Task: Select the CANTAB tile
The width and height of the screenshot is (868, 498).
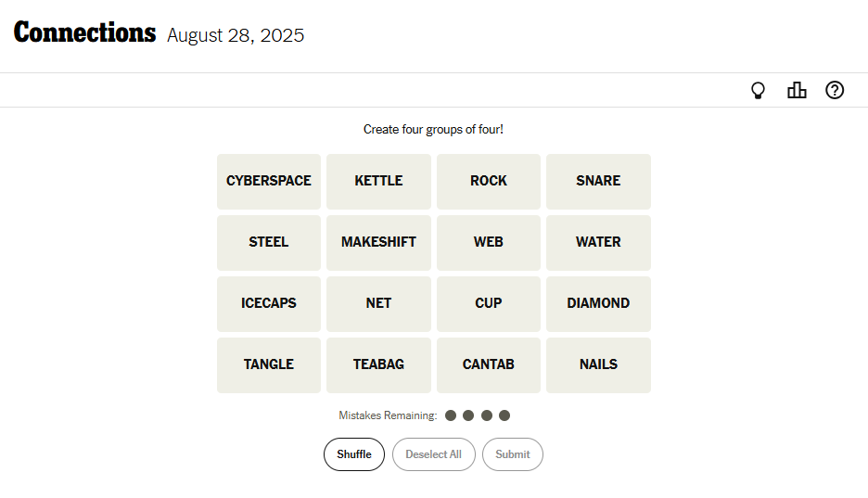Action: (x=489, y=364)
